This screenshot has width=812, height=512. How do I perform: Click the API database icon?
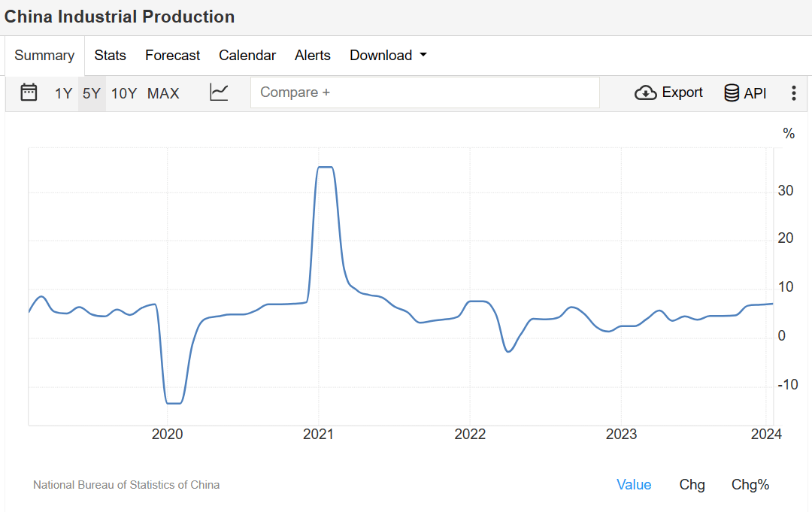pos(732,93)
